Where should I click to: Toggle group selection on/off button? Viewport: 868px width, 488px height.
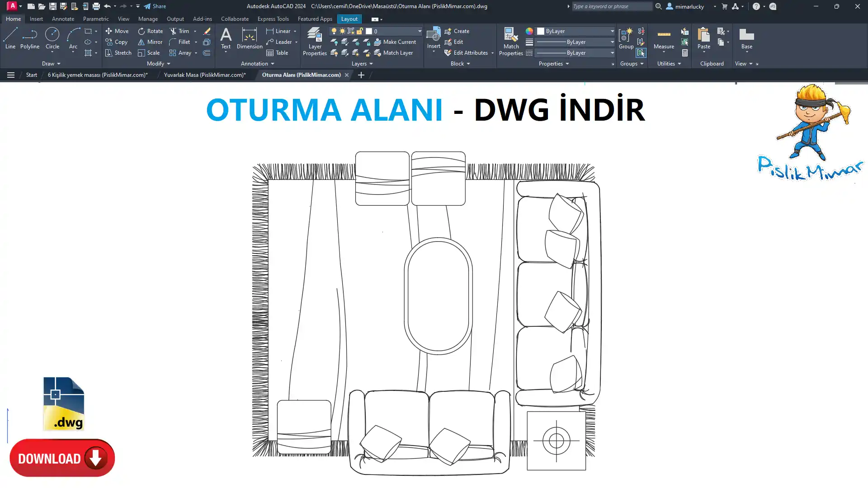[641, 53]
